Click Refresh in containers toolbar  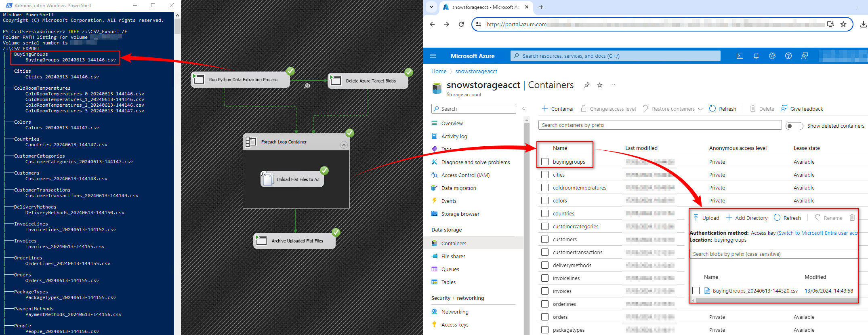coord(723,109)
